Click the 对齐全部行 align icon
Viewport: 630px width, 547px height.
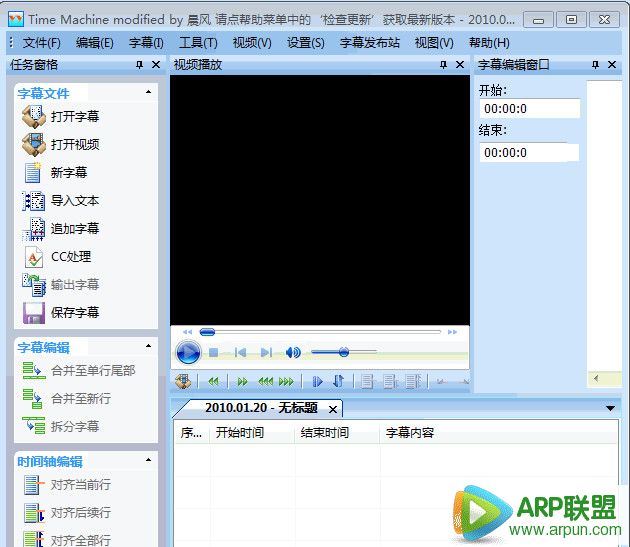click(34, 539)
